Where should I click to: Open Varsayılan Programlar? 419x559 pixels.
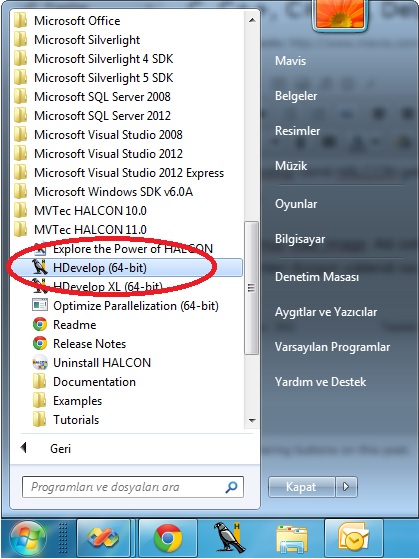pos(332,347)
